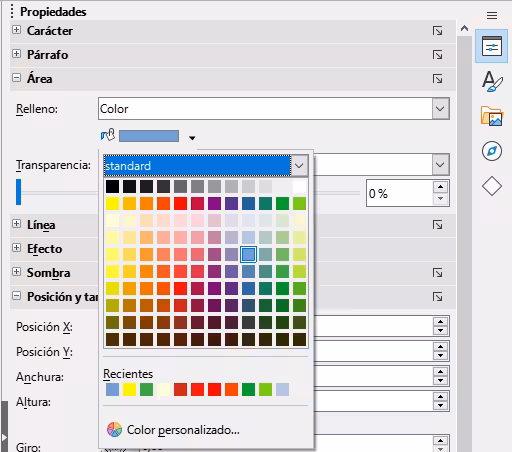Decrease Altura value
Viewport: 512px width, 452px height.
coord(440,405)
